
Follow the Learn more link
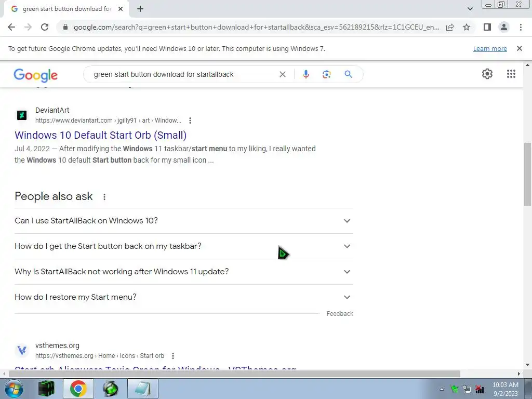click(x=490, y=49)
